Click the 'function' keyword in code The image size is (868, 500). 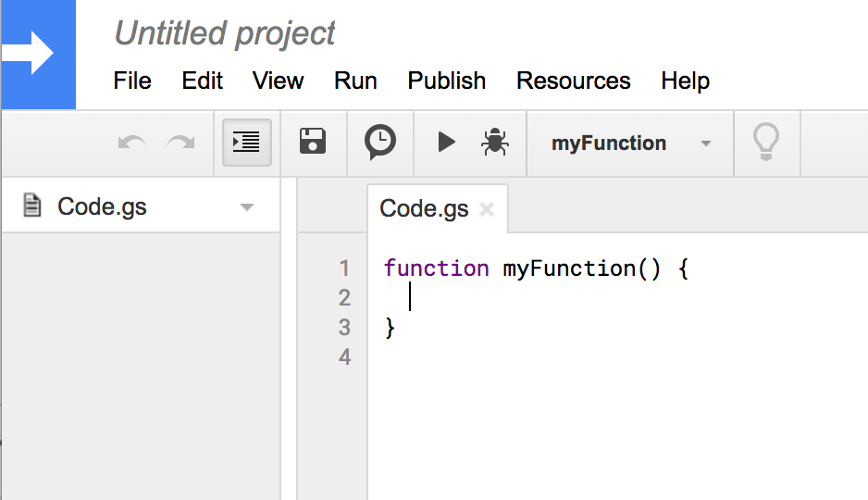click(437, 269)
